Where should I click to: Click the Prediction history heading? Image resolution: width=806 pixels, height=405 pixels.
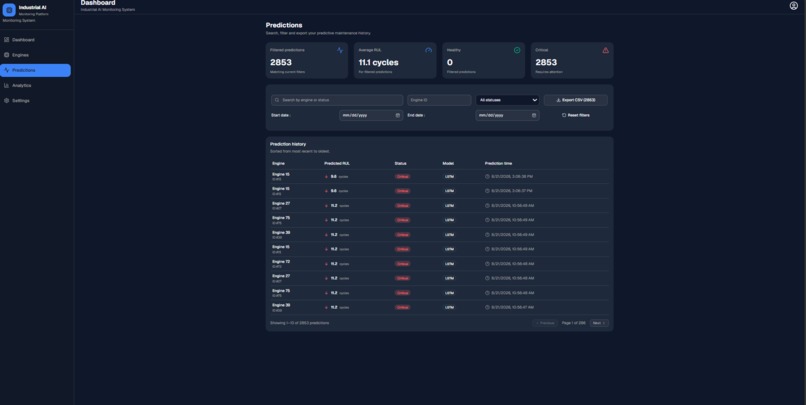(288, 144)
